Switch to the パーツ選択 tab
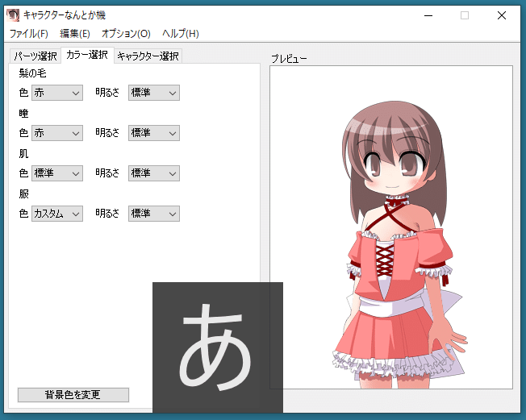Screen dimensions: 526x420 click(35, 56)
